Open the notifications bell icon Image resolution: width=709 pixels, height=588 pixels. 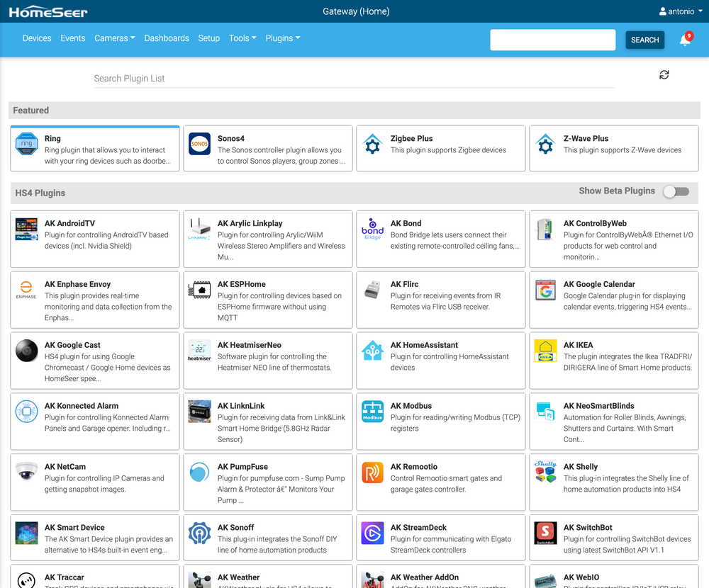tap(685, 40)
